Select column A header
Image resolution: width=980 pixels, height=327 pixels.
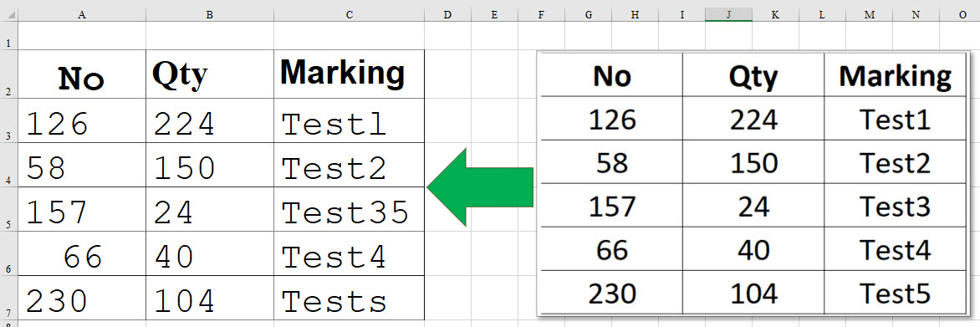coord(82,15)
